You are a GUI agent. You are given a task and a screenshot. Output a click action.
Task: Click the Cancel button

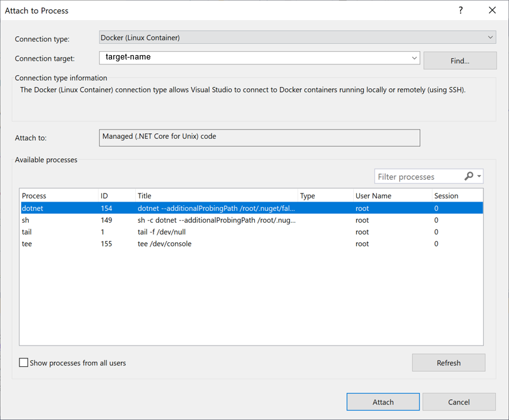(459, 402)
